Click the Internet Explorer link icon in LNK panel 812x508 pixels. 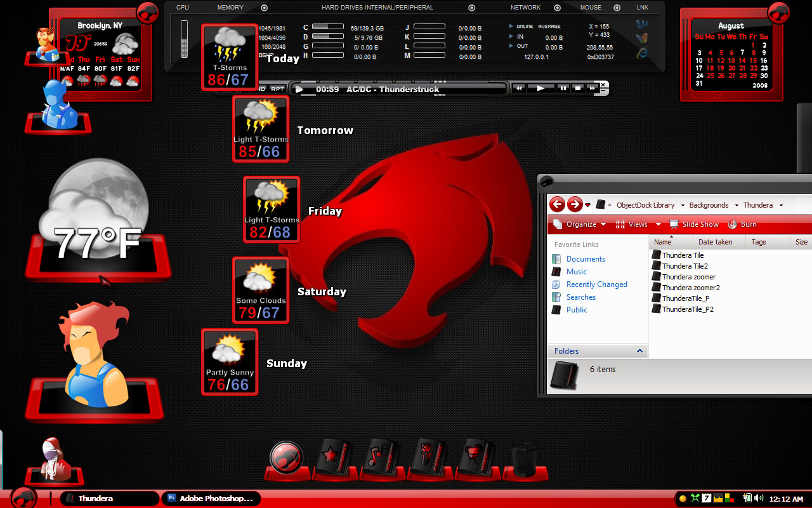point(642,53)
